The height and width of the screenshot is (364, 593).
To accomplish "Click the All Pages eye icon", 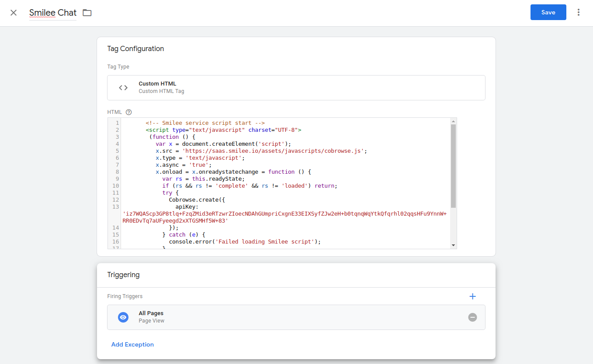I will pos(123,317).
